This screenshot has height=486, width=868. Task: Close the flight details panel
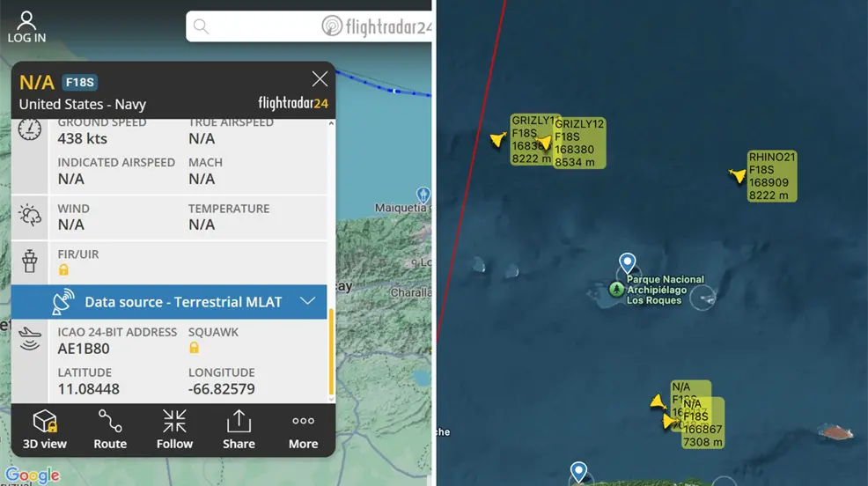click(x=320, y=79)
